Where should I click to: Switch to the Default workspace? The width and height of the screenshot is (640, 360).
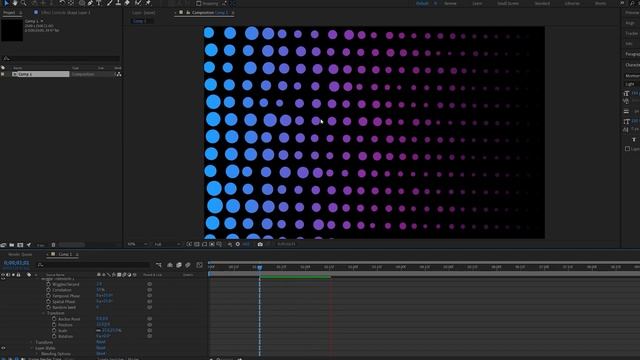click(x=422, y=3)
